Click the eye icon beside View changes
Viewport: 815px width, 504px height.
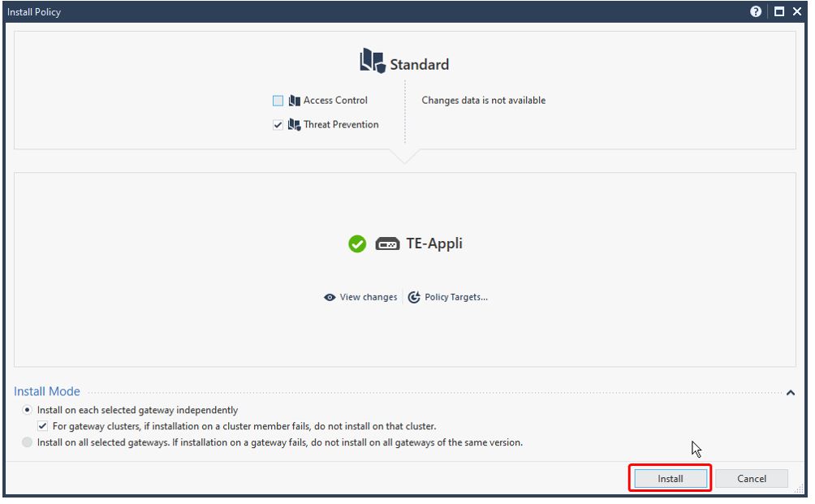coord(330,298)
